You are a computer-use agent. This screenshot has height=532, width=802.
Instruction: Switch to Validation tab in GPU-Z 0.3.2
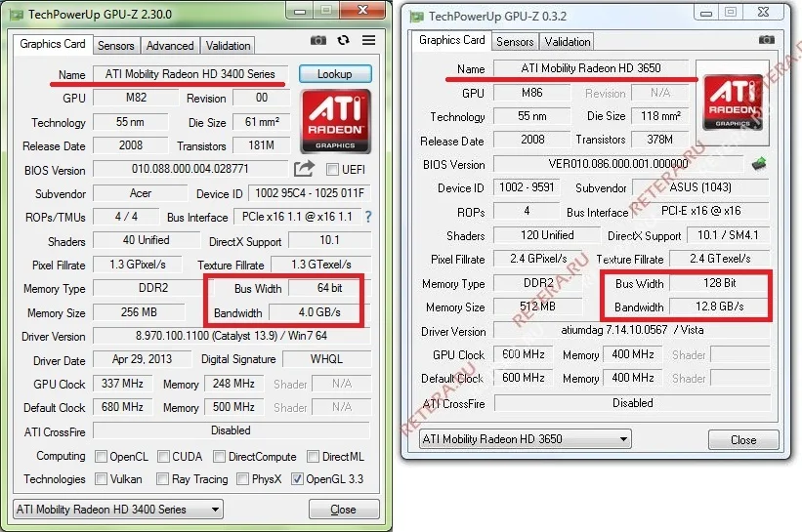tap(568, 42)
